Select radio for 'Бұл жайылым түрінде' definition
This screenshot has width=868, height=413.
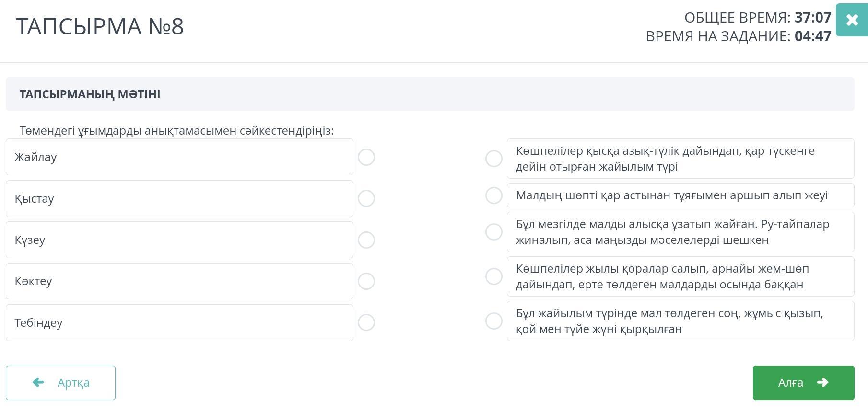(x=494, y=321)
